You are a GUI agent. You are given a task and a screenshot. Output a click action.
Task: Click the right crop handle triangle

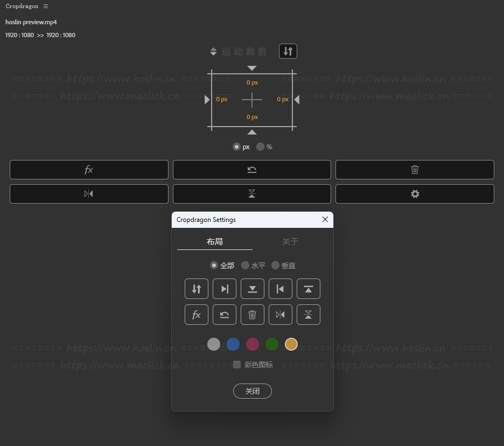click(x=297, y=100)
